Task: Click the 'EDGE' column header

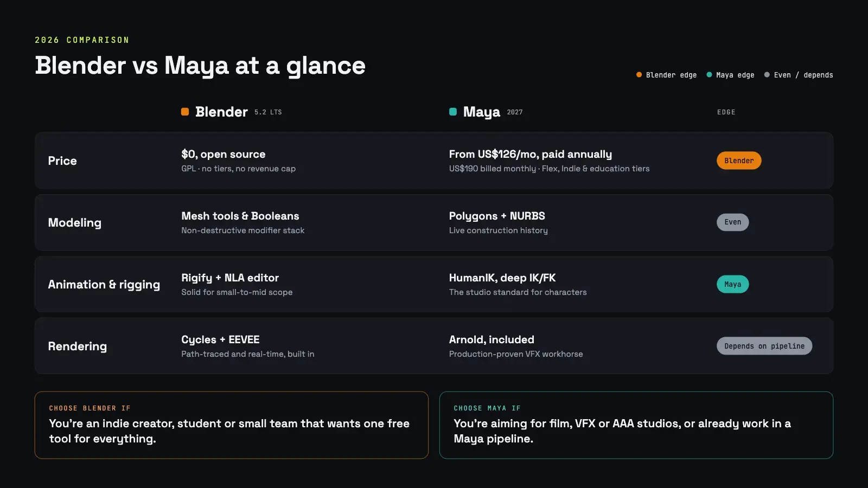Action: tap(726, 112)
